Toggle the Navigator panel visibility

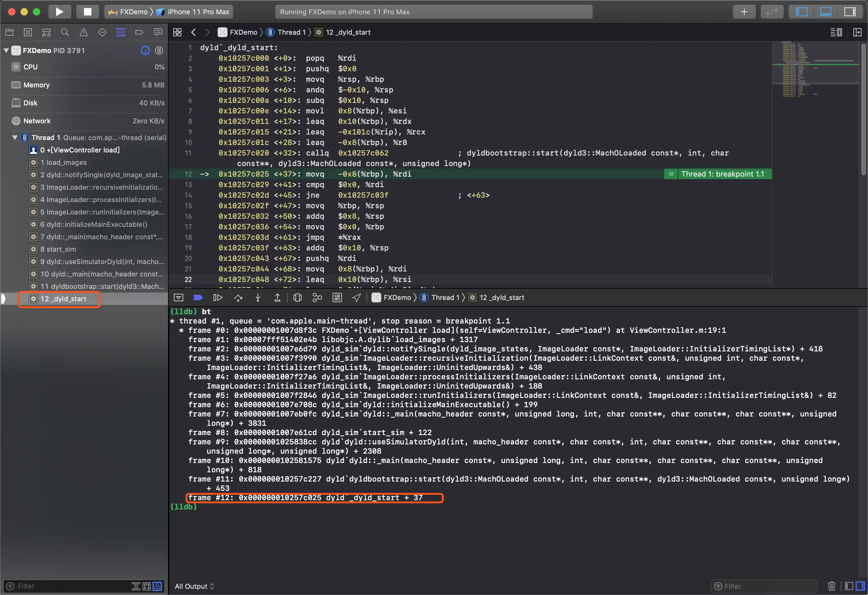click(x=802, y=11)
